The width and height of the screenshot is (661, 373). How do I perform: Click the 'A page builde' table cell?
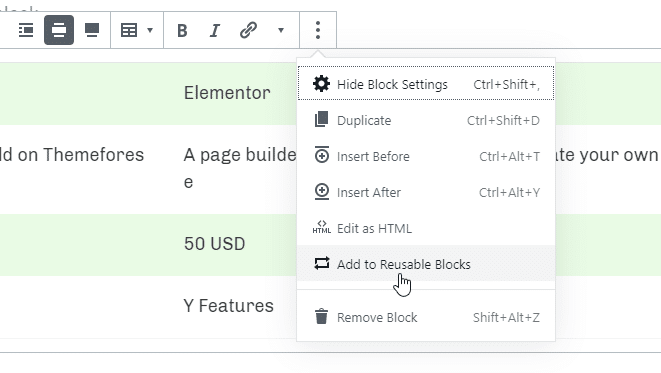click(x=240, y=155)
